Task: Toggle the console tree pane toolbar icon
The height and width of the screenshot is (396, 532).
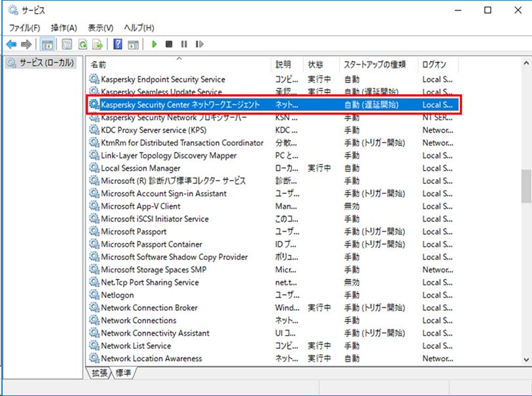Action: tap(47, 44)
